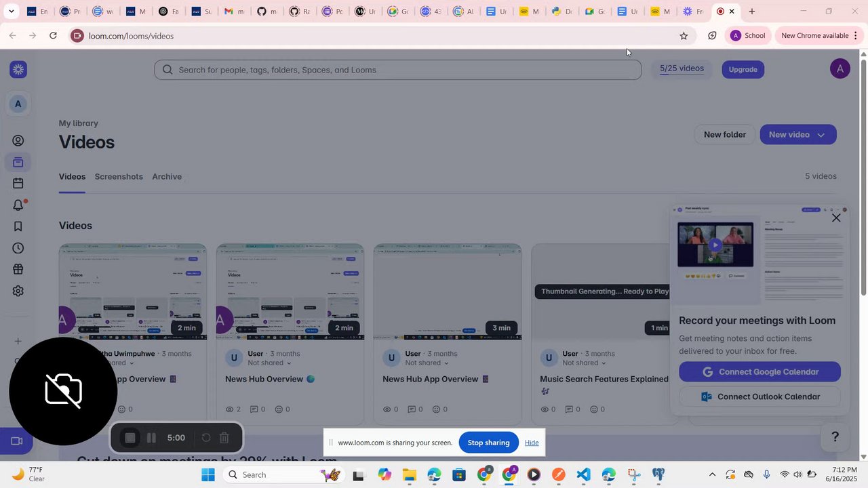Image resolution: width=868 pixels, height=488 pixels.
Task: Open the Windows Start menu
Action: [x=208, y=474]
